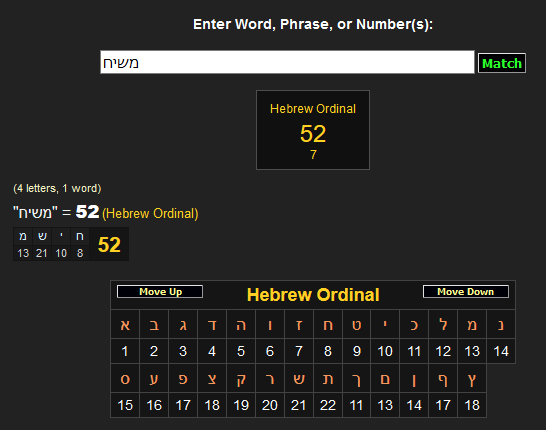Click the green Match button

click(502, 63)
